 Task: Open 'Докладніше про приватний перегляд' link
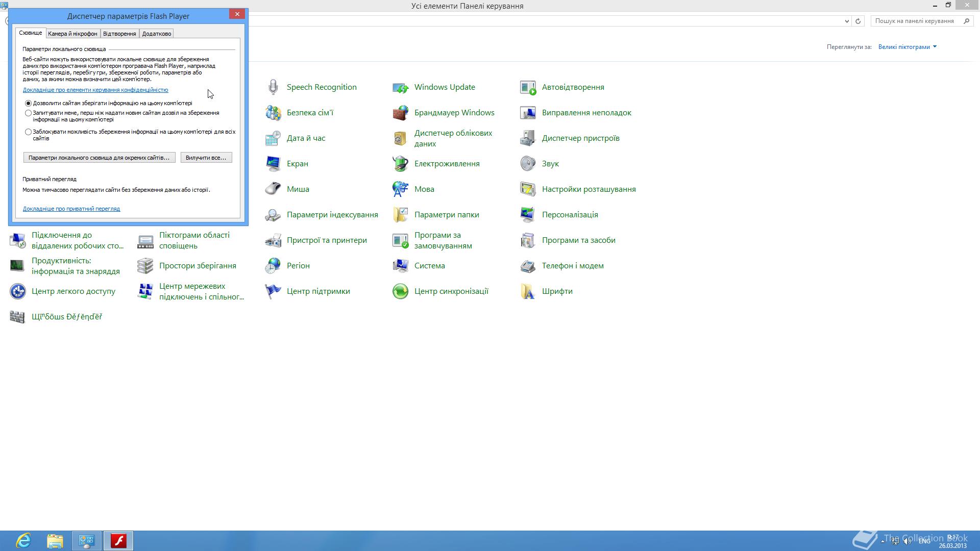(x=71, y=209)
